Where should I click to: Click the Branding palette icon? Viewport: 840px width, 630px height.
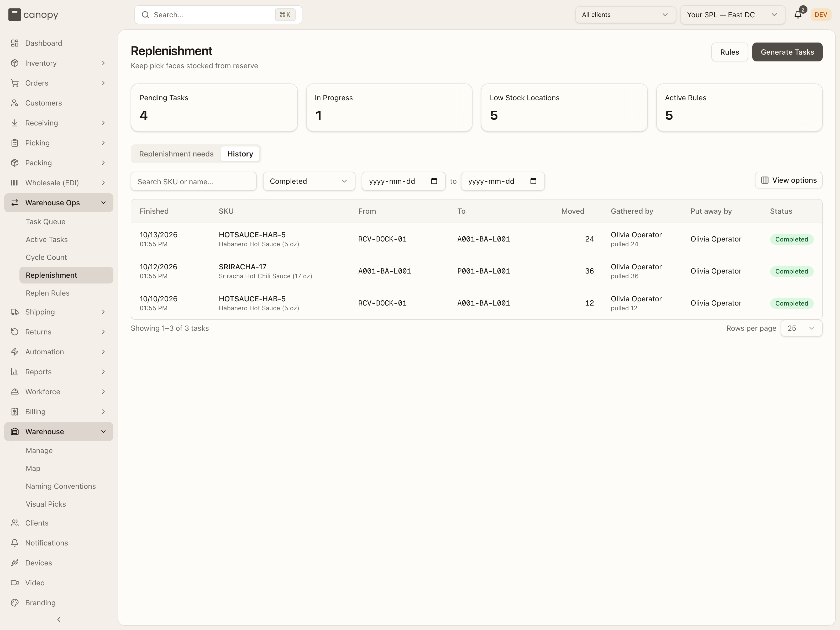(x=15, y=603)
